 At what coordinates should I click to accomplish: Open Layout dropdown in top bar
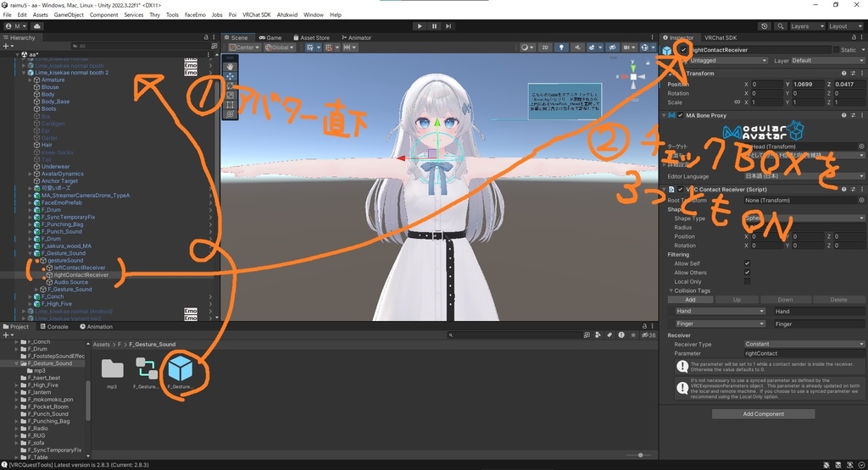coord(845,26)
